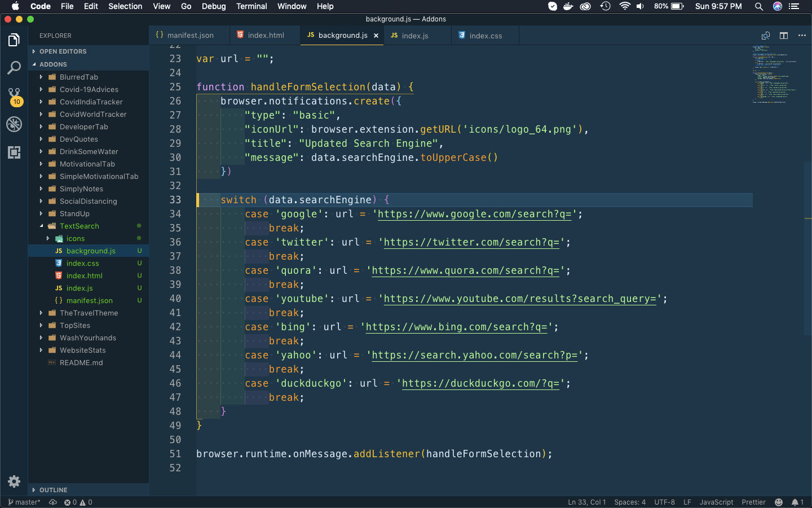
Task: Change line ending via LF status item
Action: (x=687, y=502)
